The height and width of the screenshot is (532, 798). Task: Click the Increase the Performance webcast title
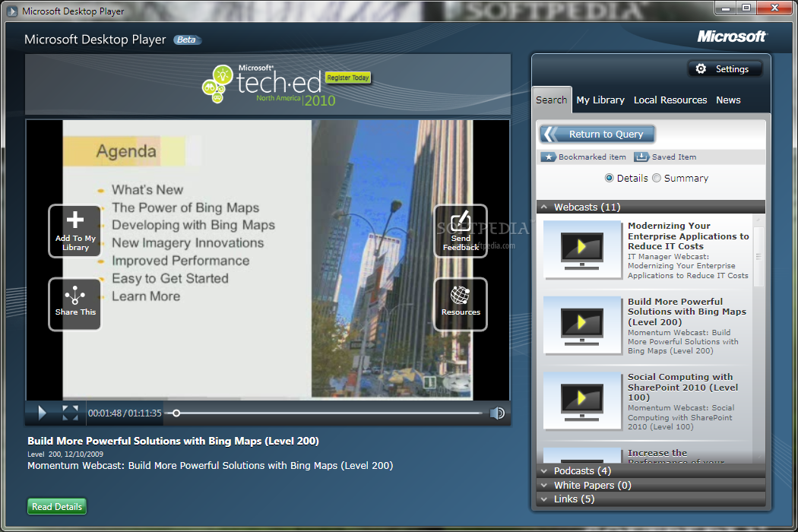pos(676,457)
